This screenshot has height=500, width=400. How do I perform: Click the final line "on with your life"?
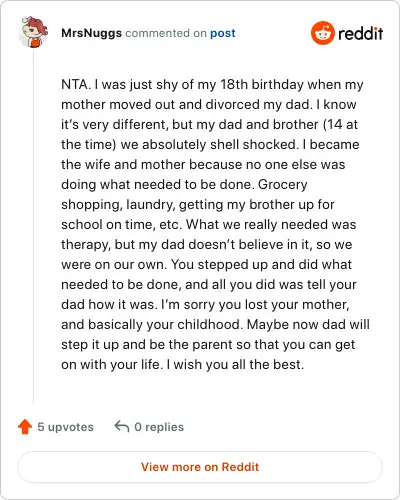(183, 365)
